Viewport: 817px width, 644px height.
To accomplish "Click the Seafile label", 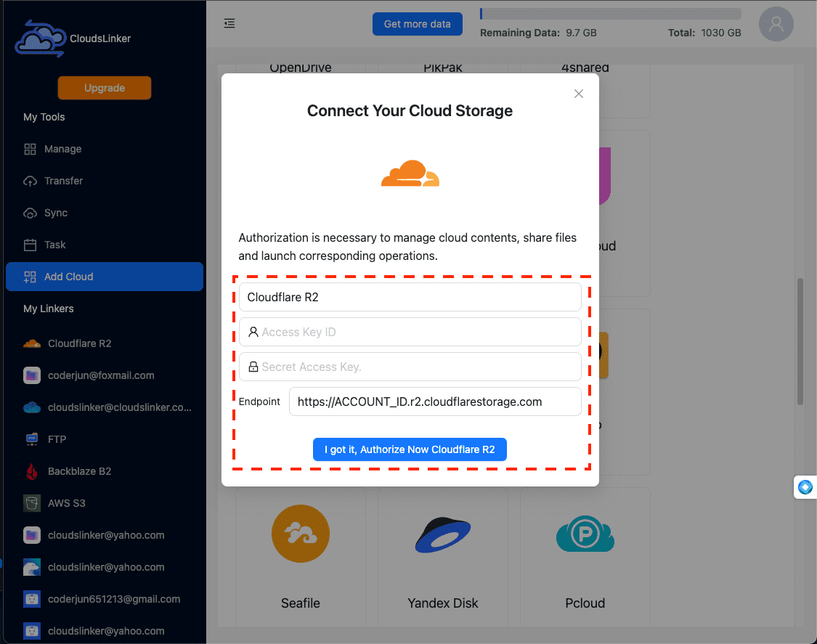I will (301, 603).
